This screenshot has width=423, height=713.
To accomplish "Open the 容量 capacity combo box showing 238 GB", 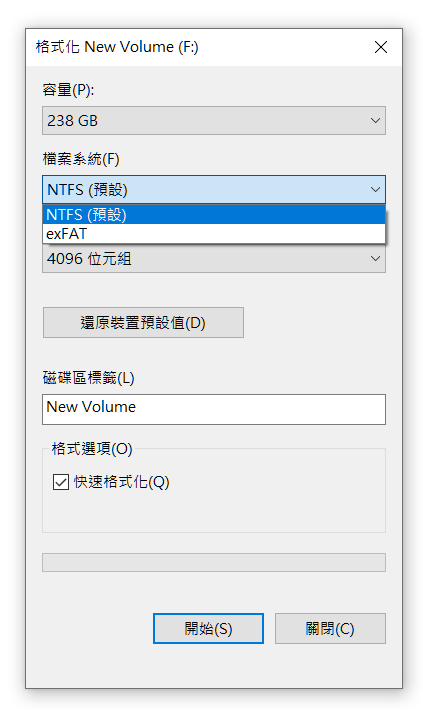I will point(214,121).
